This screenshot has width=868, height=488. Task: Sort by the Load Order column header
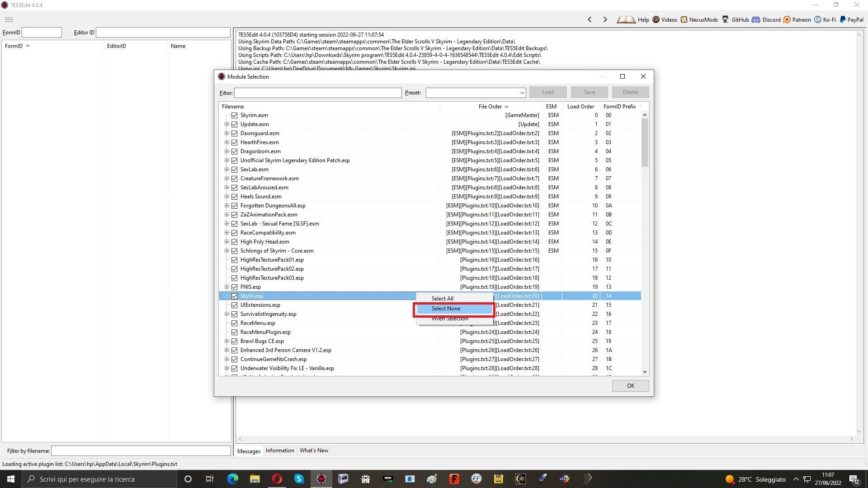coord(580,107)
